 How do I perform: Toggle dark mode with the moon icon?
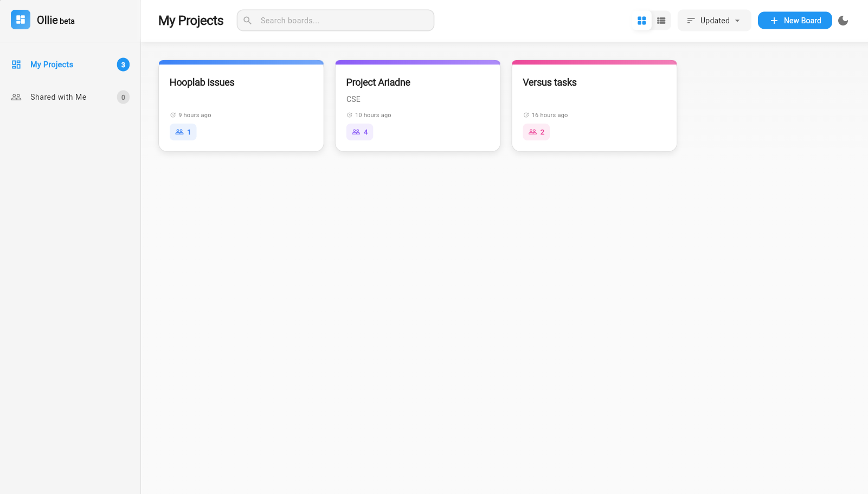pyautogui.click(x=843, y=20)
